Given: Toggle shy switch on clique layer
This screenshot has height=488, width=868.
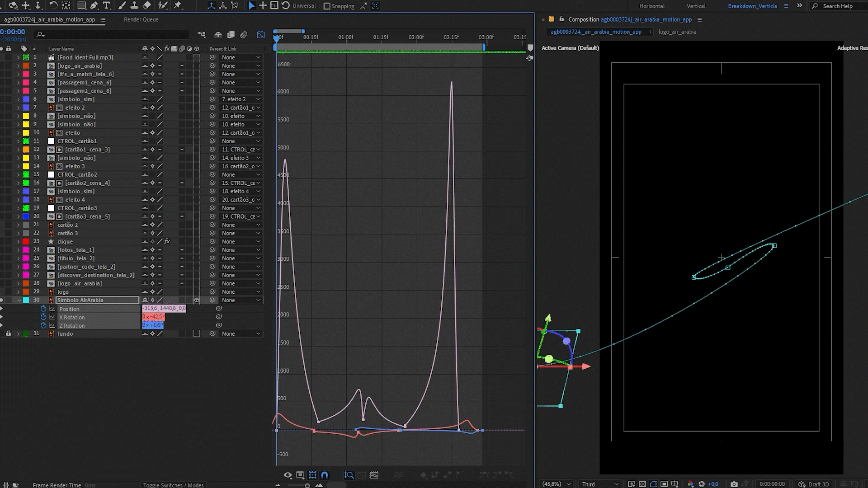Looking at the screenshot, I should coord(145,242).
